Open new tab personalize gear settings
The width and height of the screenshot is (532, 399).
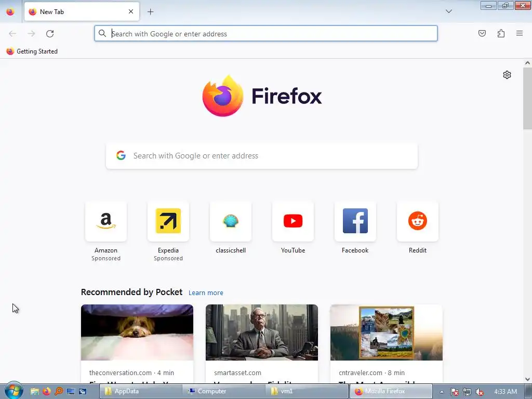(507, 75)
